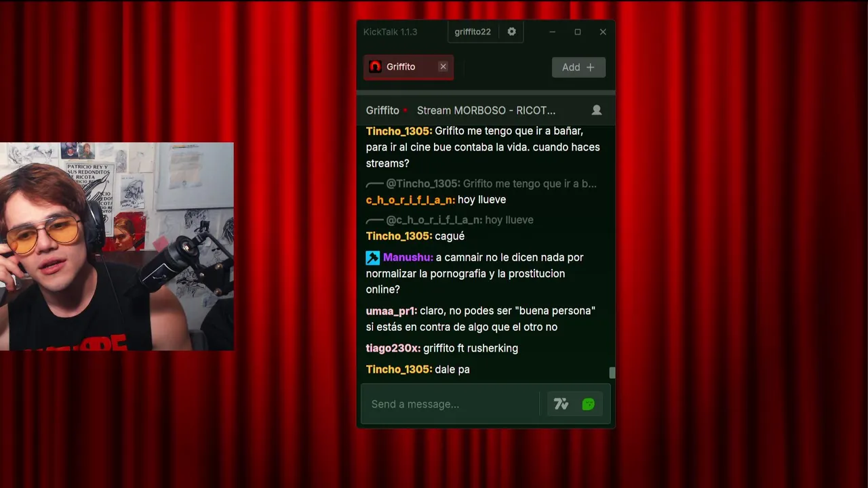Click the KickTalk 1.1.3 title text
The width and height of the screenshot is (868, 488).
point(390,32)
